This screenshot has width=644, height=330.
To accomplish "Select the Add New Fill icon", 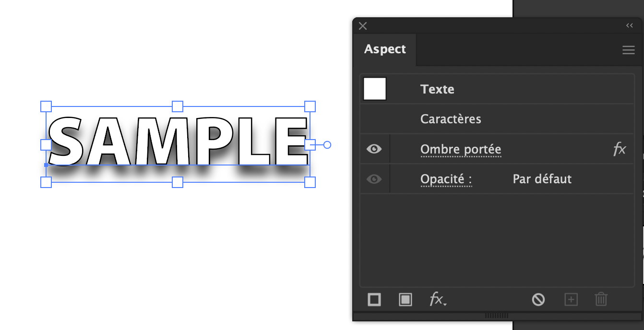I will tap(405, 299).
